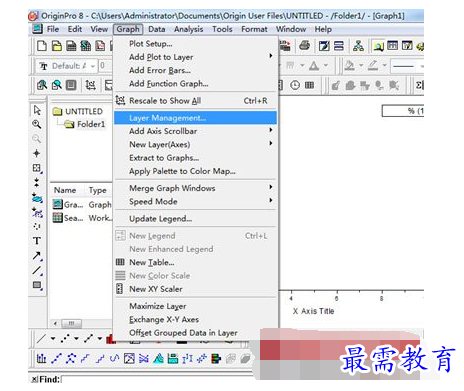Click the Line plot icon in the 2D graphs bar
The image size is (464, 391).
(x=42, y=339)
